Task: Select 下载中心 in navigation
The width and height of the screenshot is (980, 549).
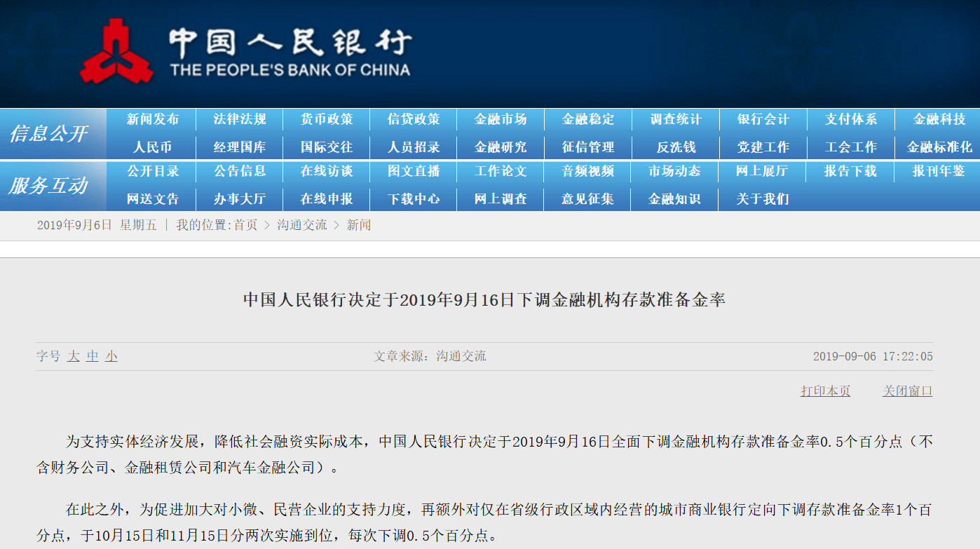Action: click(x=414, y=199)
